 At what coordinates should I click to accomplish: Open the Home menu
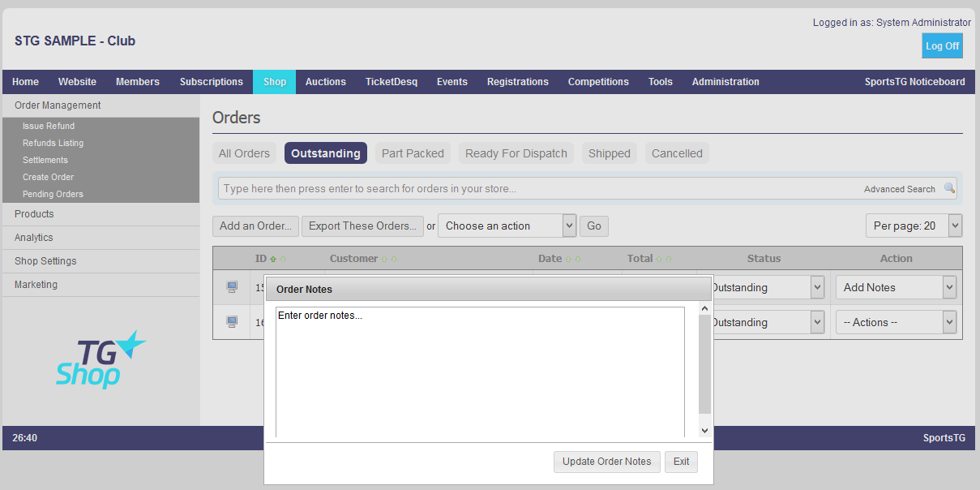(x=25, y=82)
